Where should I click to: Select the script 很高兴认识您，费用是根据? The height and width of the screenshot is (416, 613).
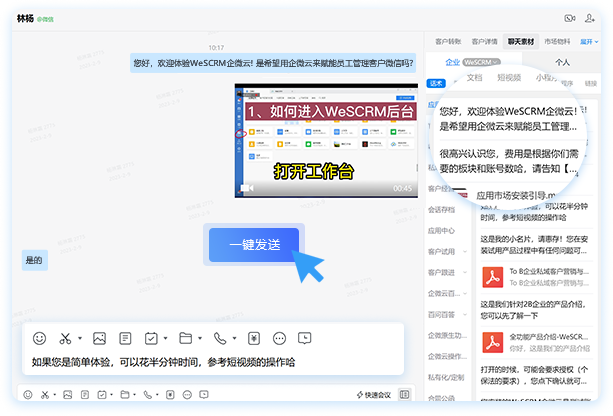click(x=508, y=161)
